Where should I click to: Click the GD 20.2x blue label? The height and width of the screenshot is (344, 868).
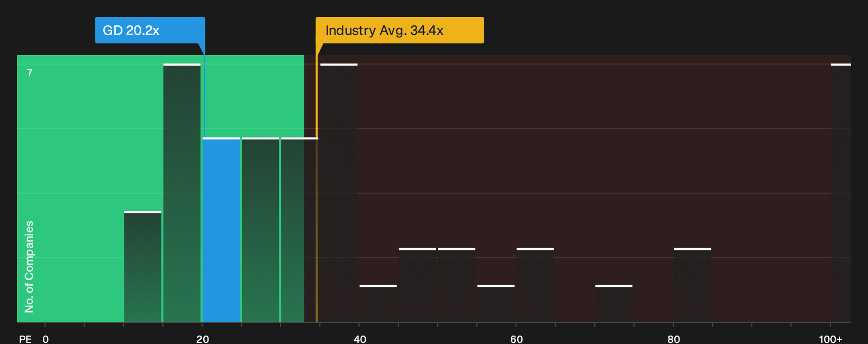coord(150,30)
